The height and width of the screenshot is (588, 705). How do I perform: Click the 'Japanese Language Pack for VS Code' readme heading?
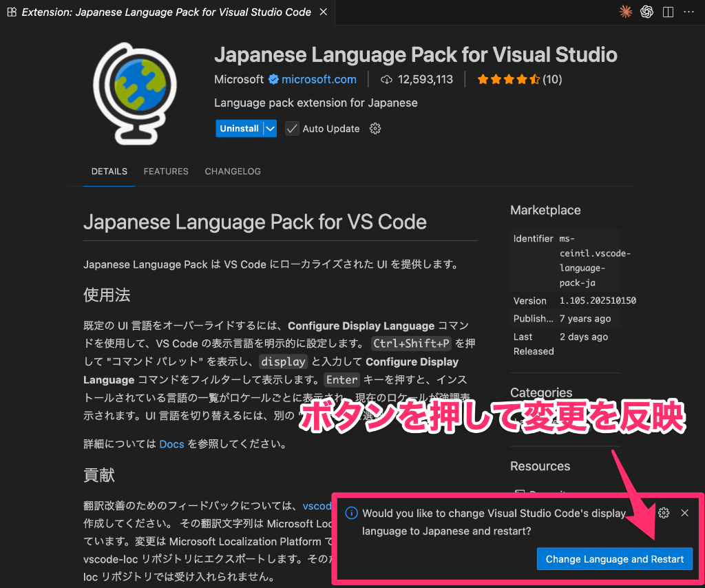[255, 222]
